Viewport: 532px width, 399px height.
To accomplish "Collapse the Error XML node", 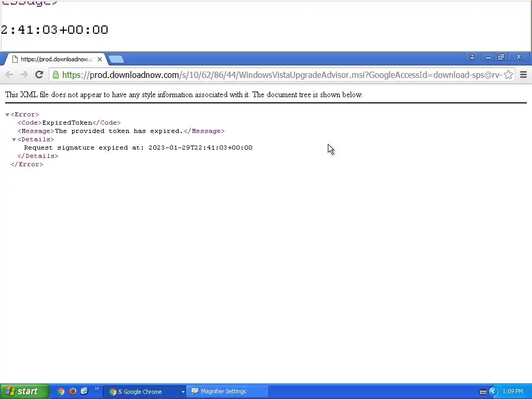I will click(x=7, y=115).
